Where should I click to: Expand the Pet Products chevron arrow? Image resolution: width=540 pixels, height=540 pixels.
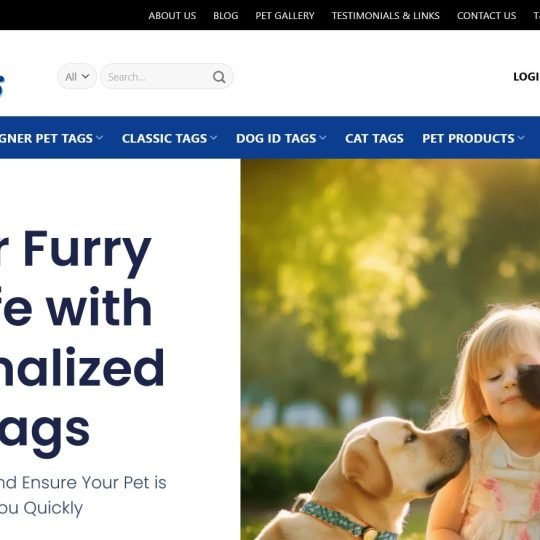coord(521,138)
